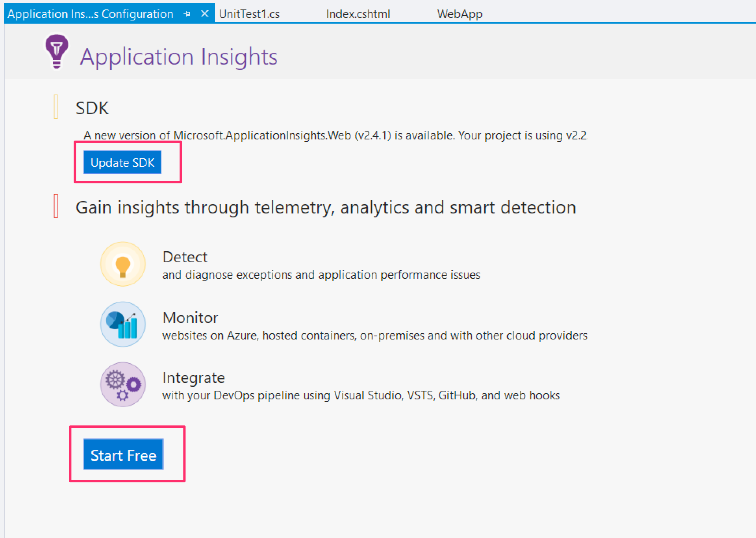Click the Detect heading text
The width and height of the screenshot is (756, 538).
click(185, 257)
